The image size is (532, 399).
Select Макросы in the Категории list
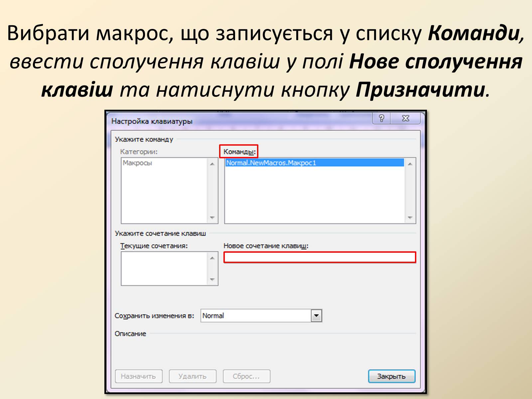[137, 163]
